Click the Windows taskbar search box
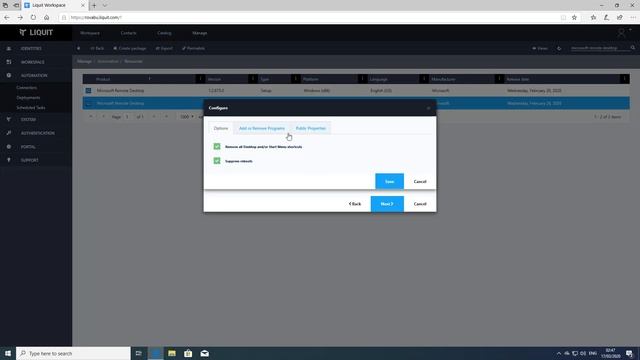Screen dimensions: 640x360 (73, 353)
